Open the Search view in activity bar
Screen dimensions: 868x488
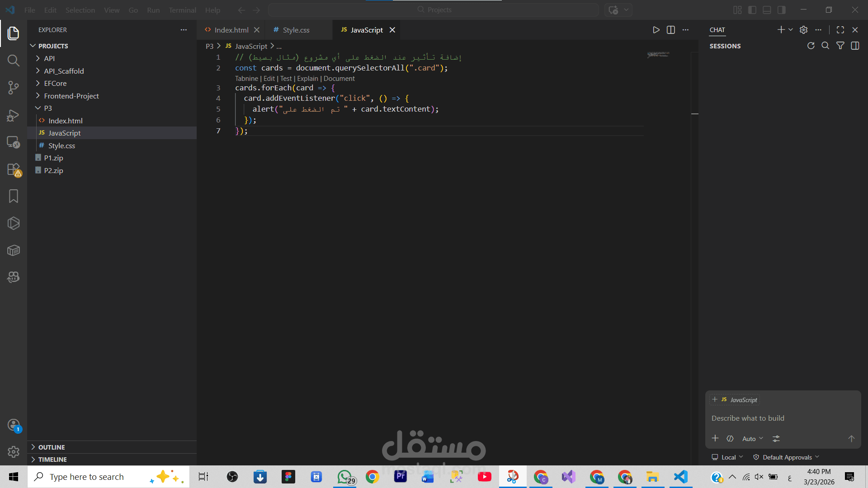coord(14,61)
